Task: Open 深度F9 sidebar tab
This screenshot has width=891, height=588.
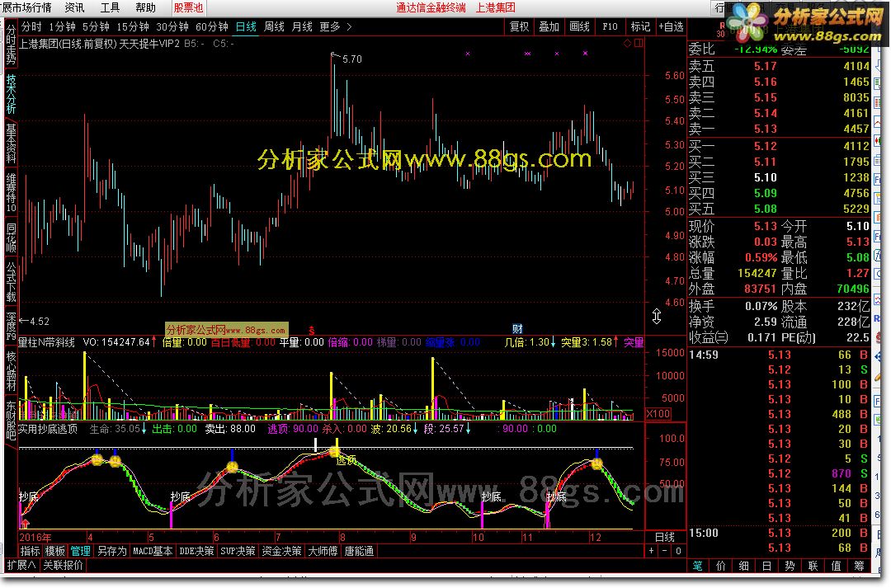Action: 11,326
